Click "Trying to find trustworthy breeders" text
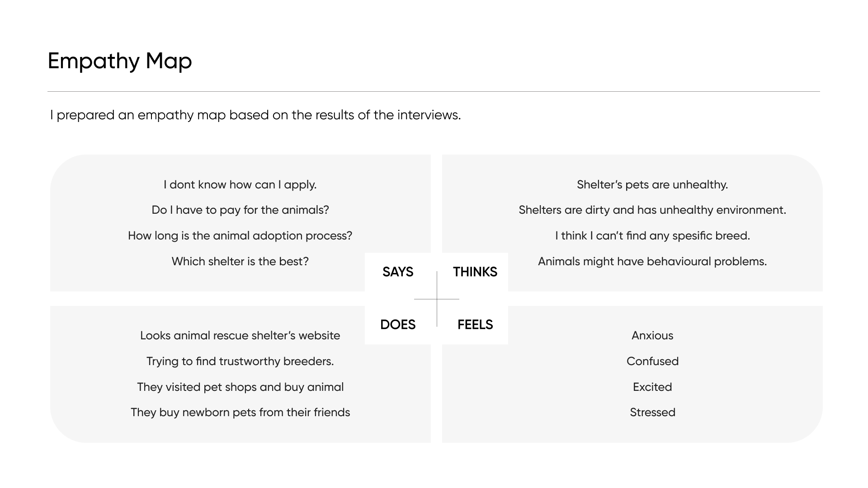 pyautogui.click(x=240, y=361)
